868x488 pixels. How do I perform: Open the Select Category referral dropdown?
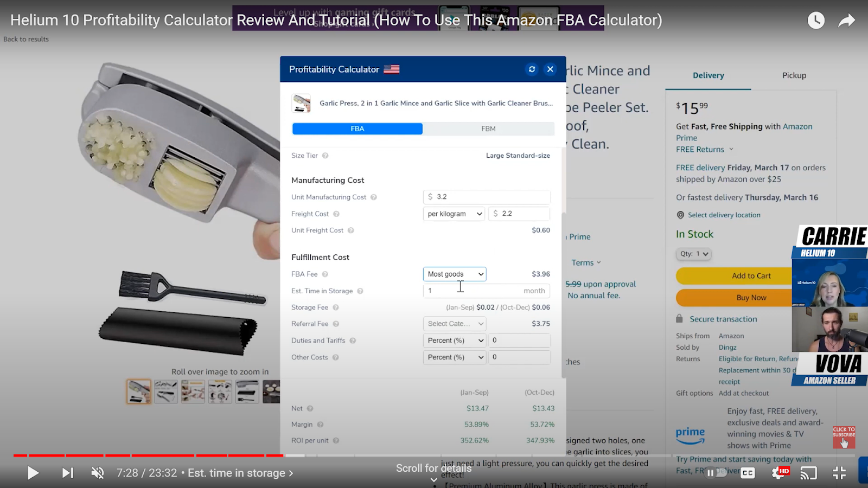pos(455,324)
